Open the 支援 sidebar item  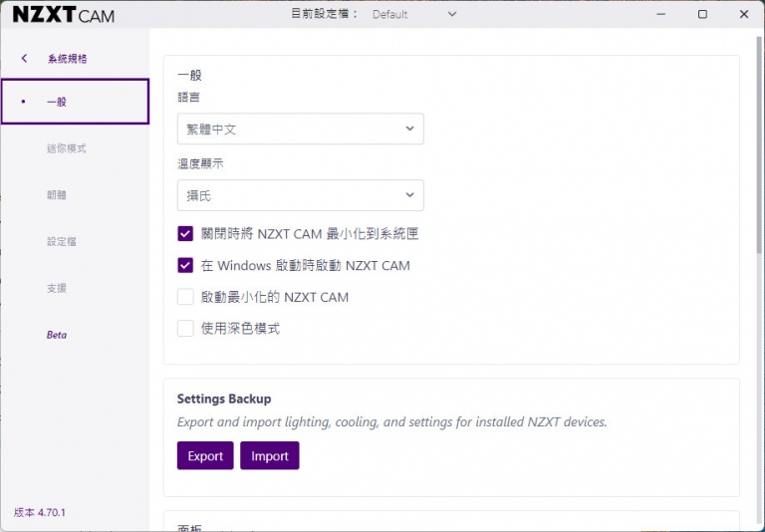point(57,288)
